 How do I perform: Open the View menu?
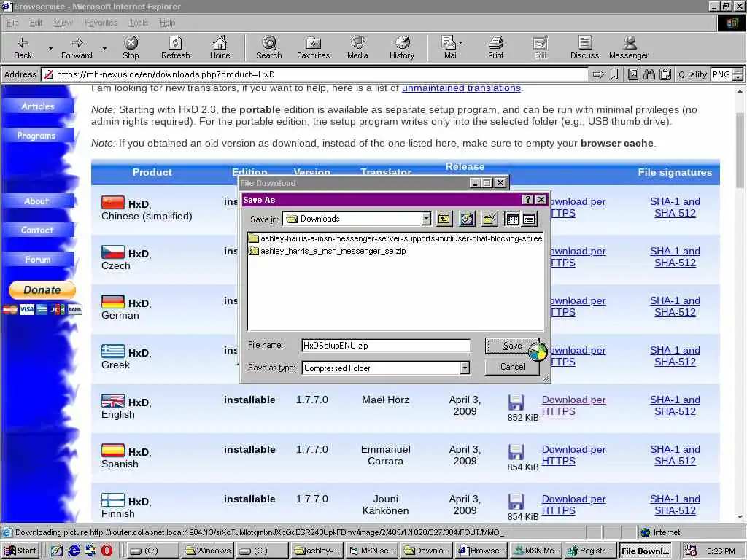63,23
